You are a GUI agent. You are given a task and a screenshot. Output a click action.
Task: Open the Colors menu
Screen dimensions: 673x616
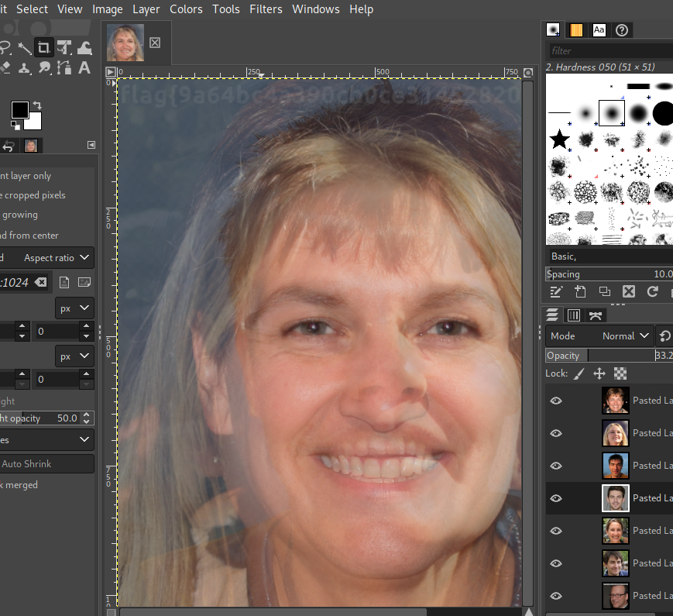click(186, 9)
